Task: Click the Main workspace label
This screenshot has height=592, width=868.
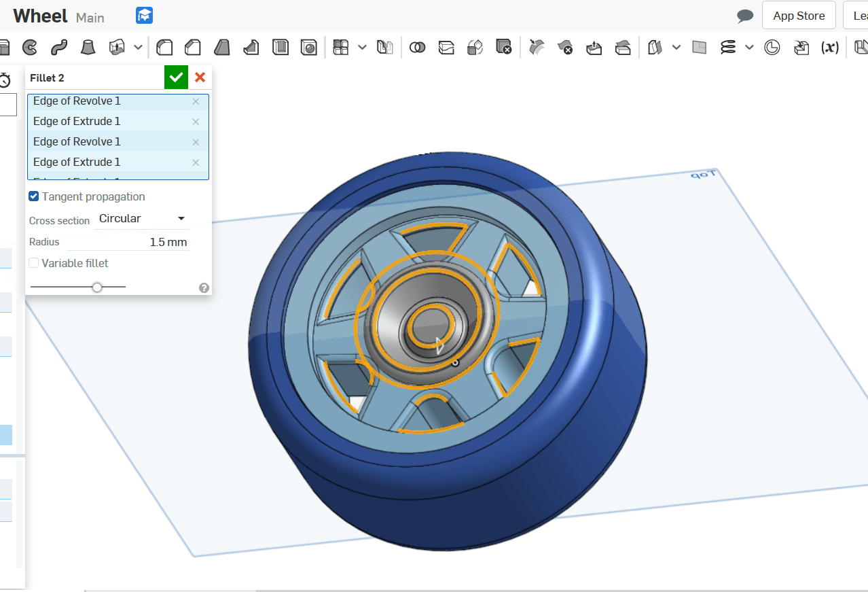Action: click(90, 18)
